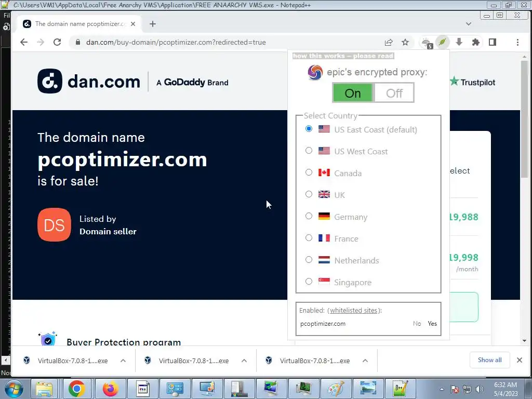Click the Buyer Protection shield icon
Image resolution: width=532 pixels, height=399 pixels.
click(47, 339)
